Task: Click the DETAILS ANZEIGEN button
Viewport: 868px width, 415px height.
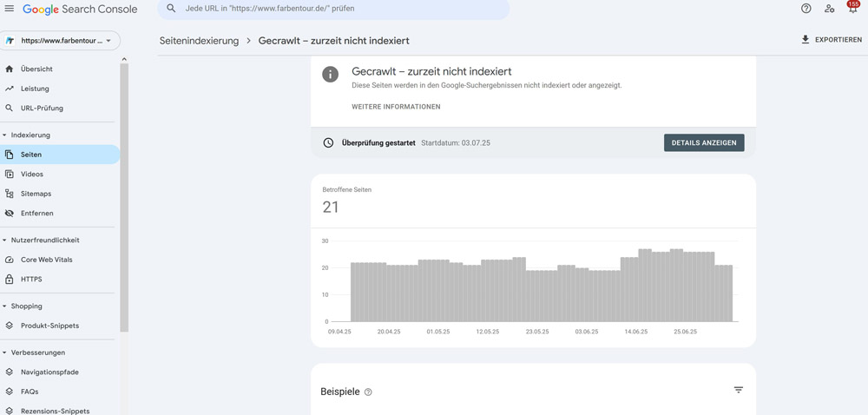Action: [704, 142]
